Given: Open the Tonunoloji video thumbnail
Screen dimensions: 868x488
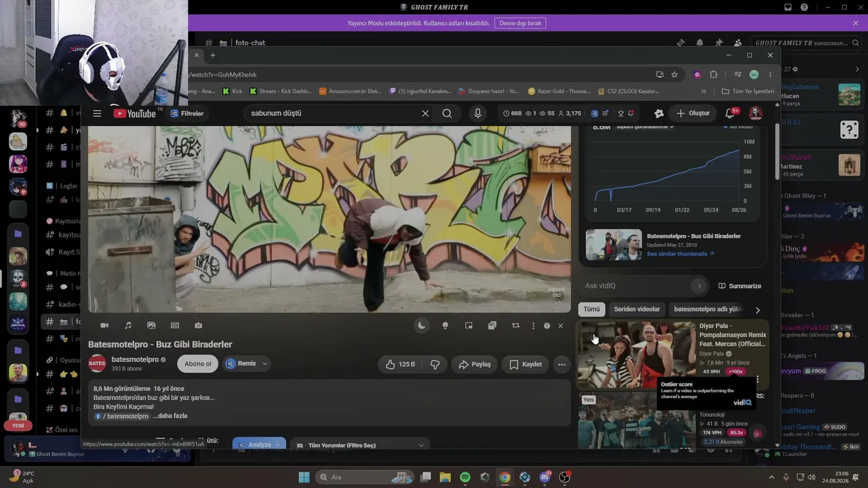Looking at the screenshot, I should pos(636,420).
